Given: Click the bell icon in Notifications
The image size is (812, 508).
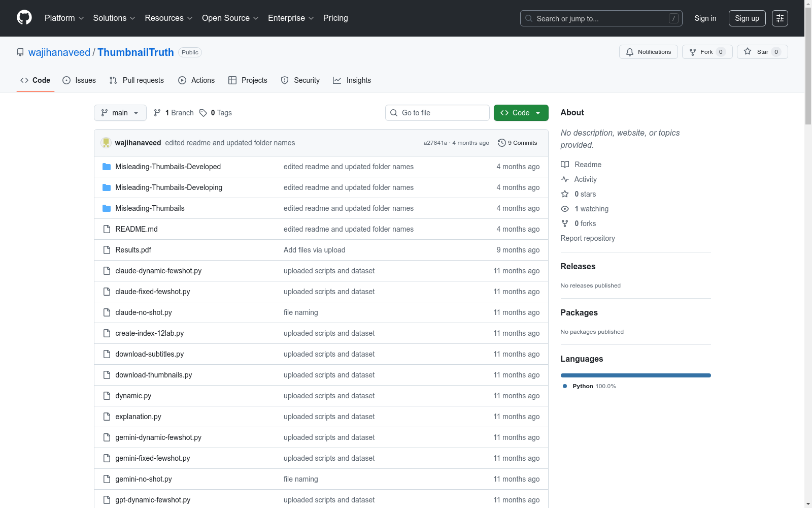Looking at the screenshot, I should point(630,52).
